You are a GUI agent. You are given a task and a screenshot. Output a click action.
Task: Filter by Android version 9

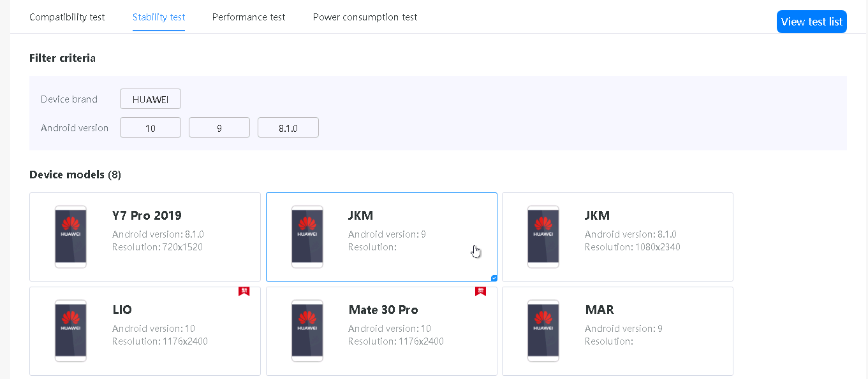(x=219, y=127)
